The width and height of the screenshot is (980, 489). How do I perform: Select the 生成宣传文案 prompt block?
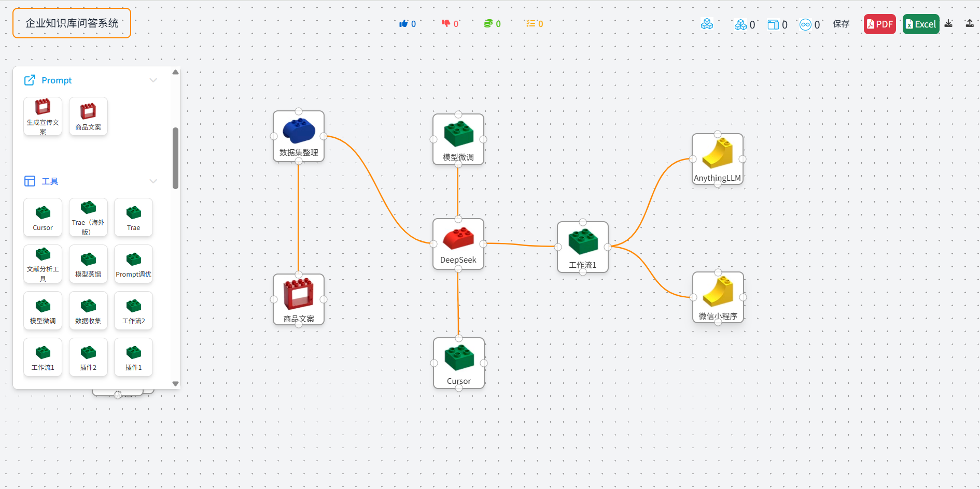click(43, 117)
